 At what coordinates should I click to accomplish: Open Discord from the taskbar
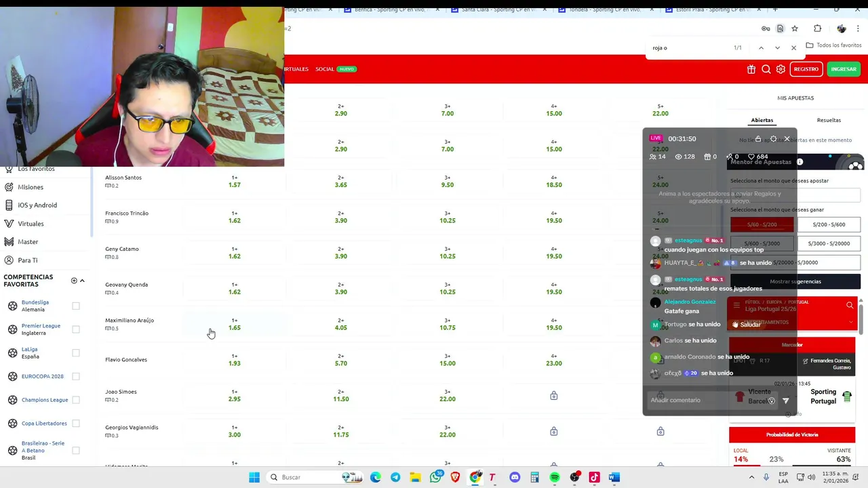click(x=515, y=477)
